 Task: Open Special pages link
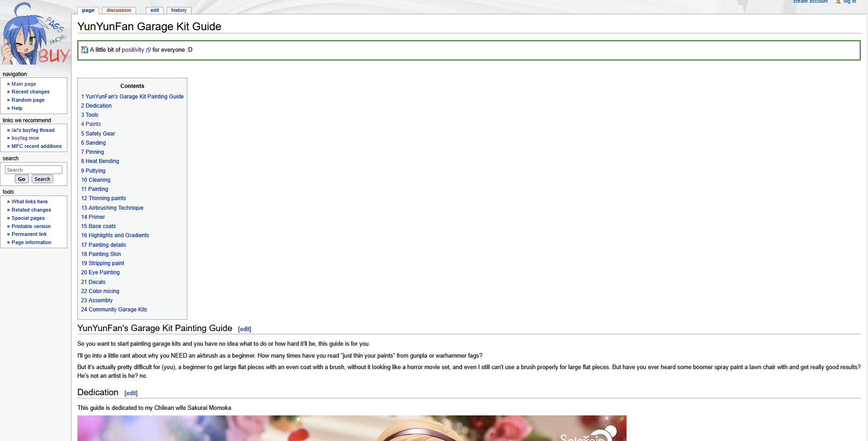pos(28,218)
